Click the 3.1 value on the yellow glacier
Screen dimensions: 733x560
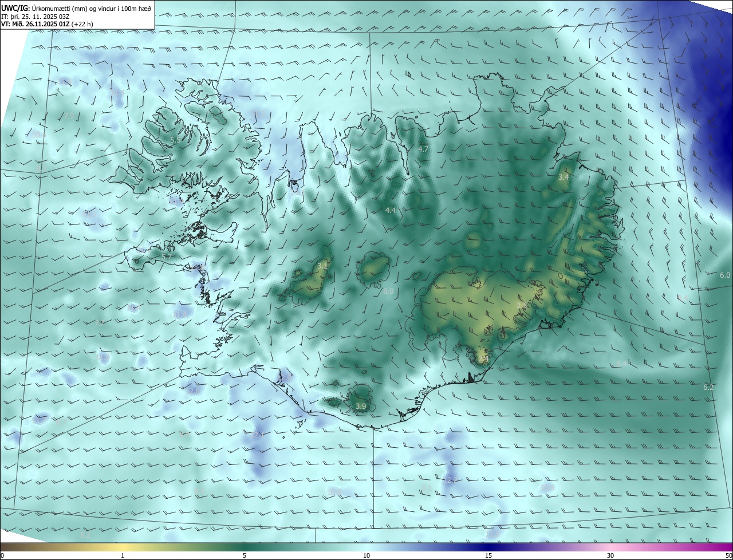(322, 266)
